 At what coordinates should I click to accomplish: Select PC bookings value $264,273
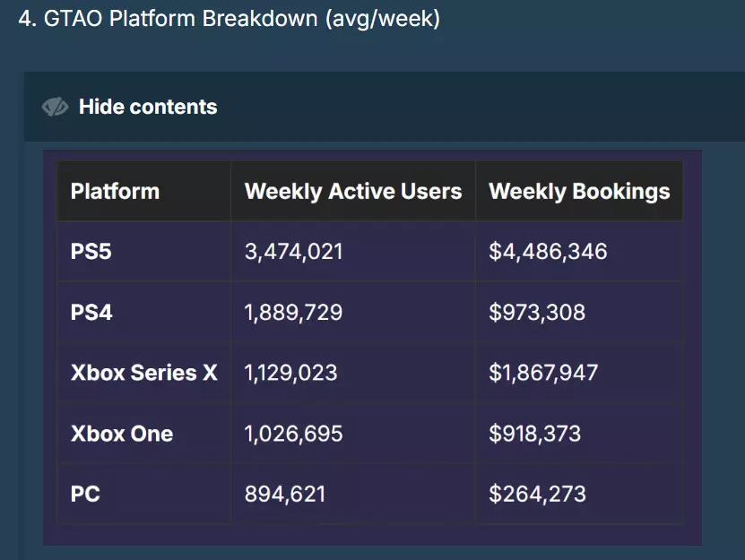coord(537,494)
